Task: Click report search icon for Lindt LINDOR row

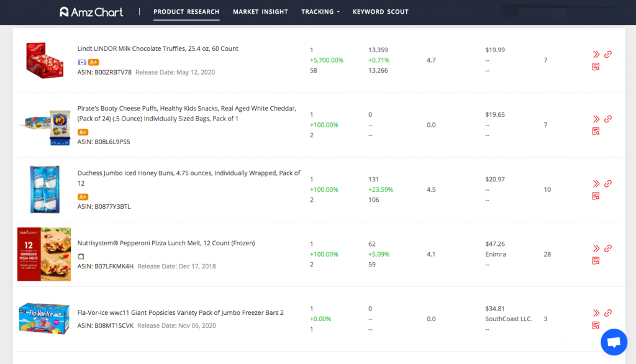Action: [x=596, y=66]
